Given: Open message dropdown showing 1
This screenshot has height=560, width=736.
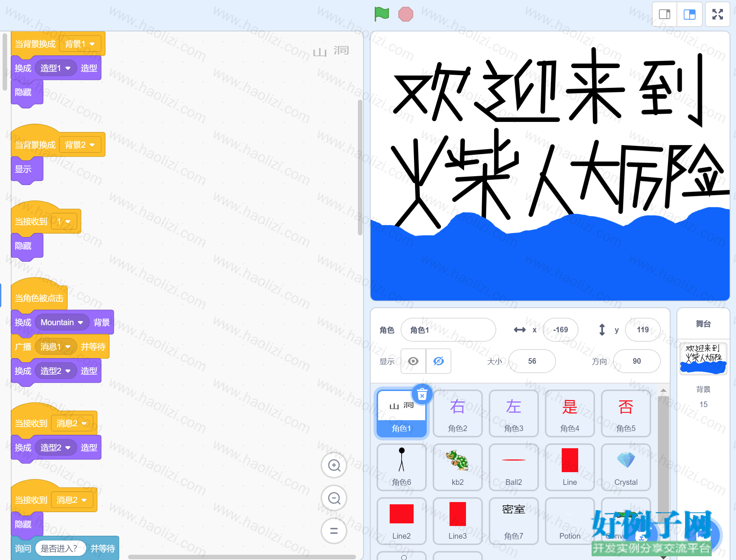Looking at the screenshot, I should 64,221.
